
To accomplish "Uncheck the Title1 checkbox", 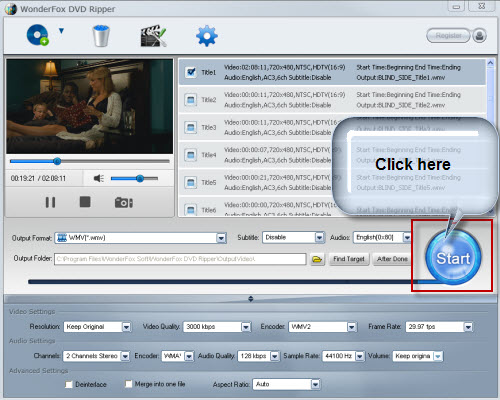I will tap(191, 72).
